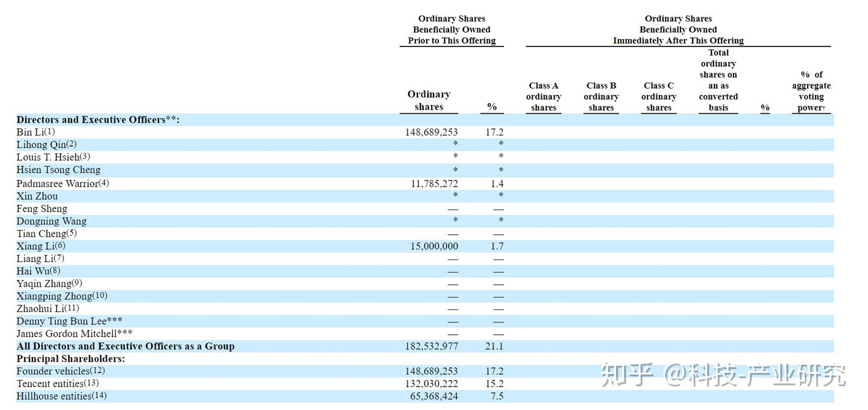Click the group percentage 21.1
This screenshot has height=410, width=868.
click(x=494, y=346)
